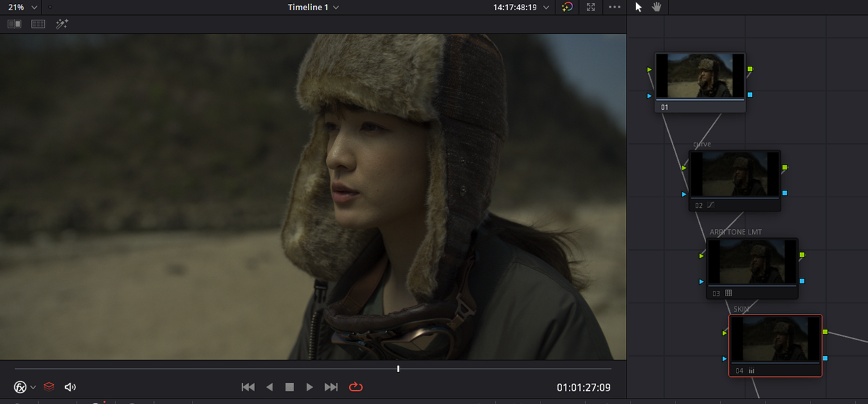Toggle the image wipe view icon
Viewport: 868px width, 404px height.
coord(14,24)
